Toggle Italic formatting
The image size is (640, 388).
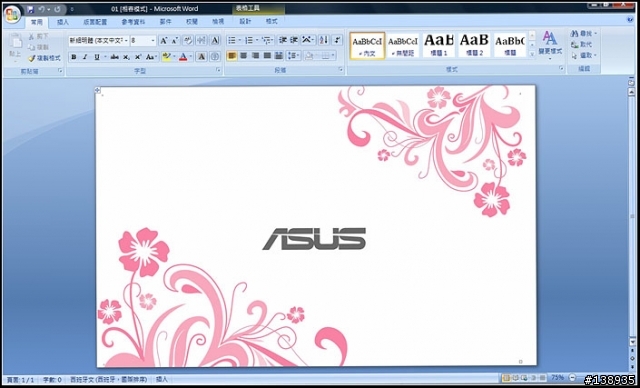[x=85, y=57]
